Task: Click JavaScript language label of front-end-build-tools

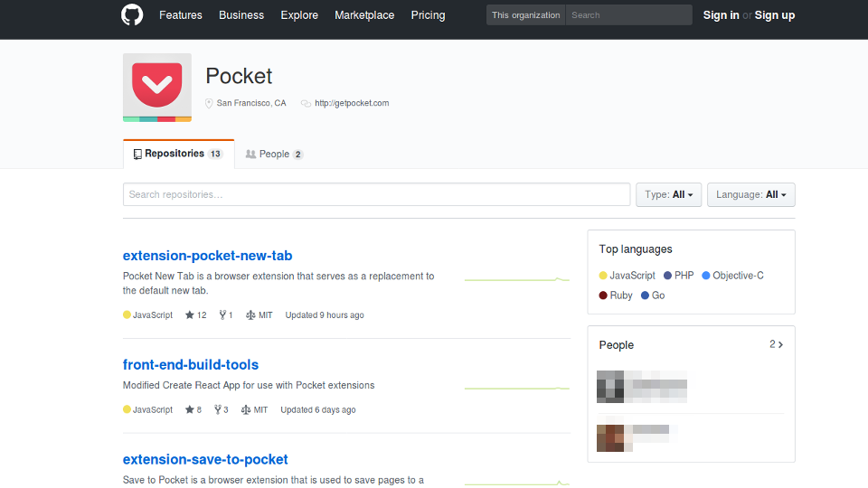Action: [x=153, y=409]
